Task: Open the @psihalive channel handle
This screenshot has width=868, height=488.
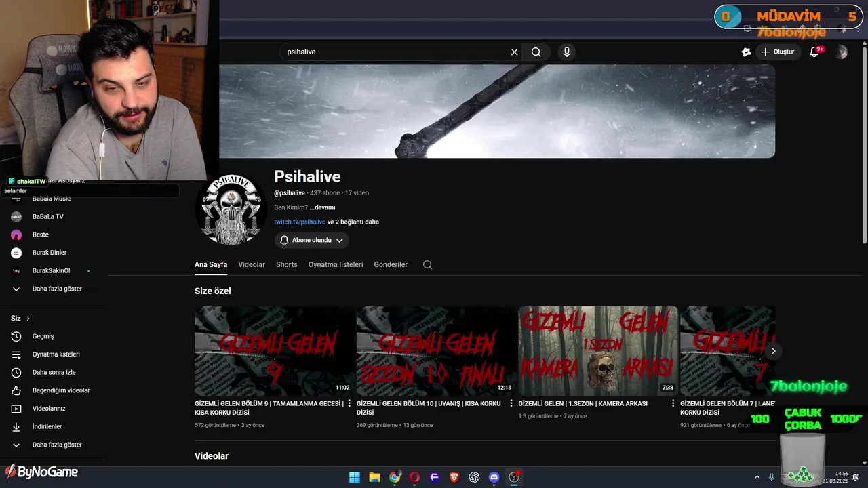Action: click(290, 193)
